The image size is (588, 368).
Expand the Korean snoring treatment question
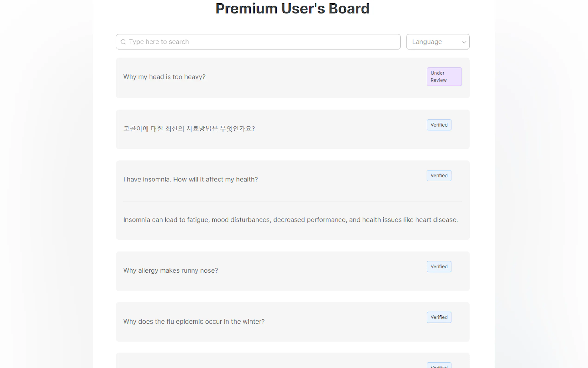189,129
